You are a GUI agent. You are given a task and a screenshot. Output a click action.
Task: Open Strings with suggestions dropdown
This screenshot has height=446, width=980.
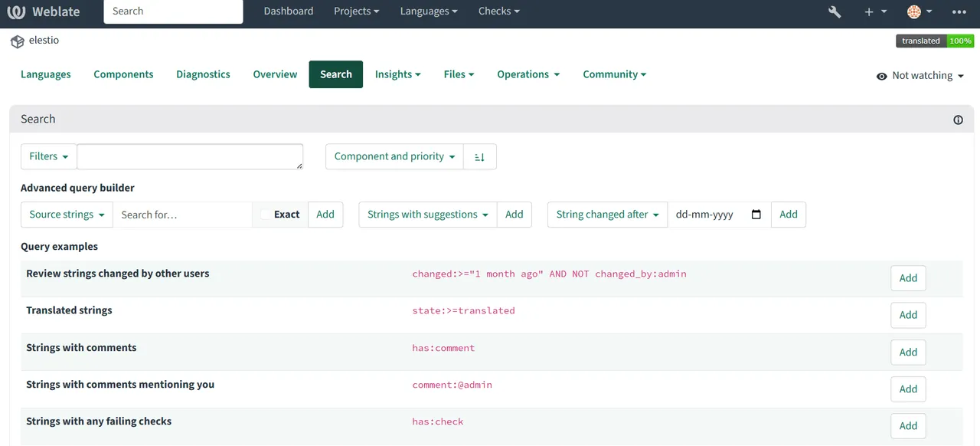pyautogui.click(x=428, y=215)
